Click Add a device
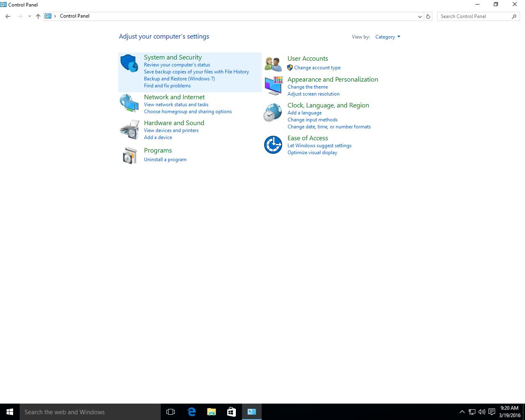The image size is (525, 420). coord(158,137)
